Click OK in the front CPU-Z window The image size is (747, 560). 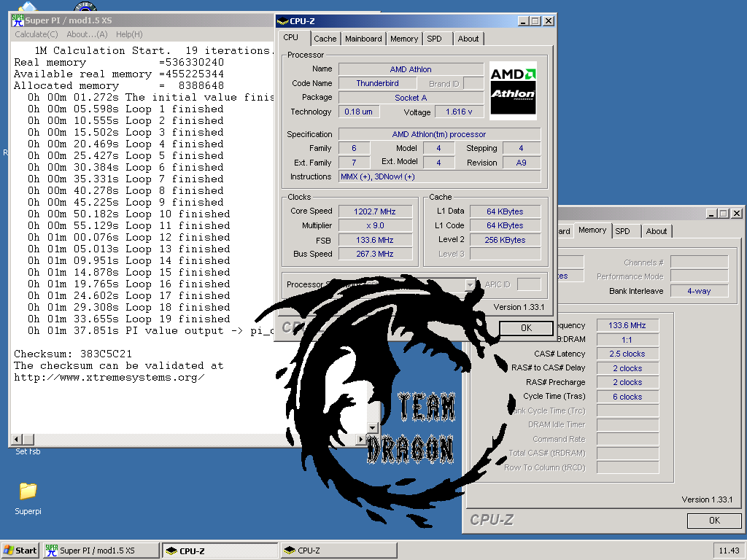coord(526,328)
